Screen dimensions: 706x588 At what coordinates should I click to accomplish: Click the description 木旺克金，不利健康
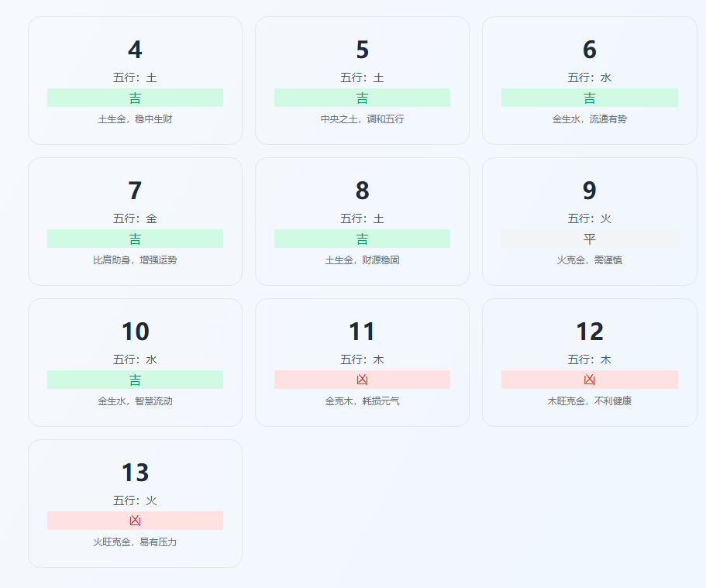(589, 401)
